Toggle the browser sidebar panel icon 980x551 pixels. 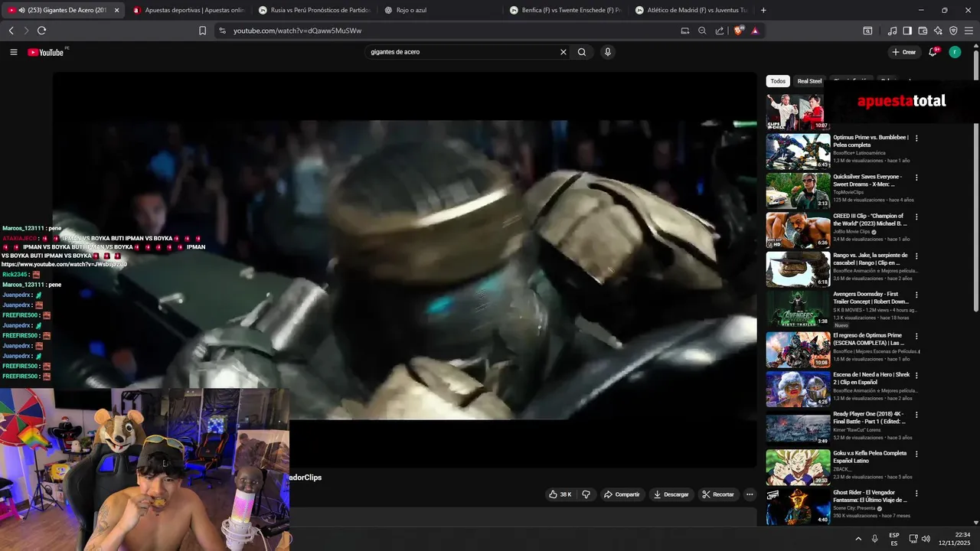click(x=907, y=31)
